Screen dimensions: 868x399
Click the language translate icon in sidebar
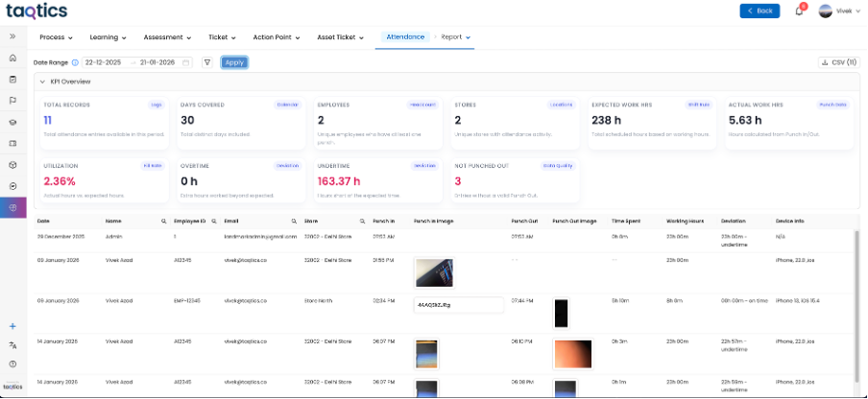click(x=12, y=345)
